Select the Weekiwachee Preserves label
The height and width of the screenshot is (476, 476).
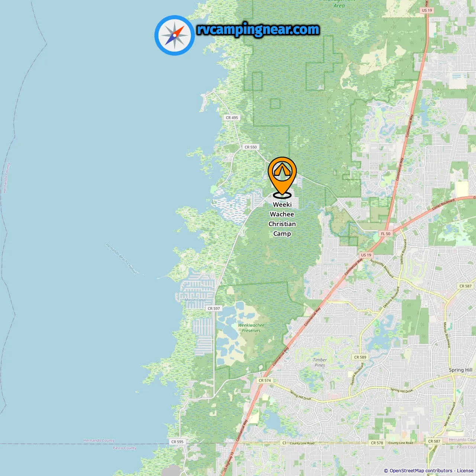pos(251,328)
